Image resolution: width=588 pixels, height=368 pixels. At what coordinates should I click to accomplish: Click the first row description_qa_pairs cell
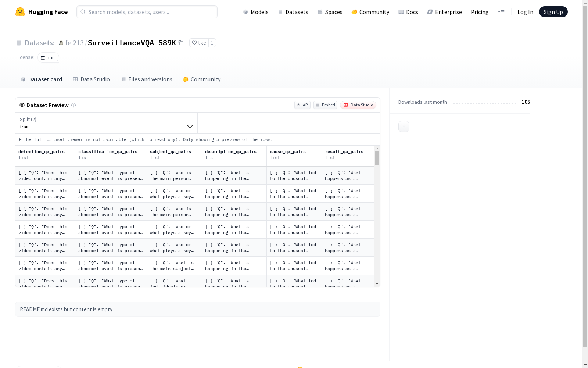(x=234, y=176)
